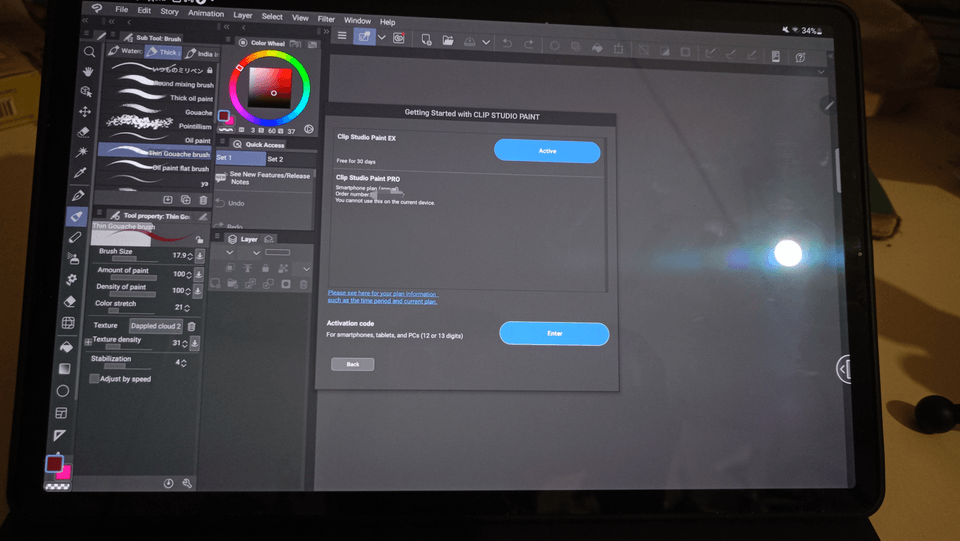The width and height of the screenshot is (960, 541).
Task: Open dropdown next to Save icon
Action: pos(486,42)
